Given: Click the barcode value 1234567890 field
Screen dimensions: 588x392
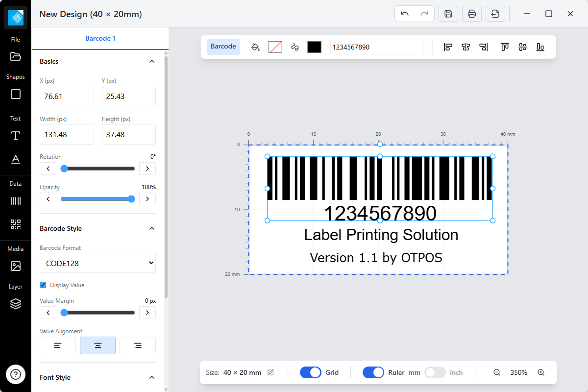Looking at the screenshot, I should tap(377, 47).
